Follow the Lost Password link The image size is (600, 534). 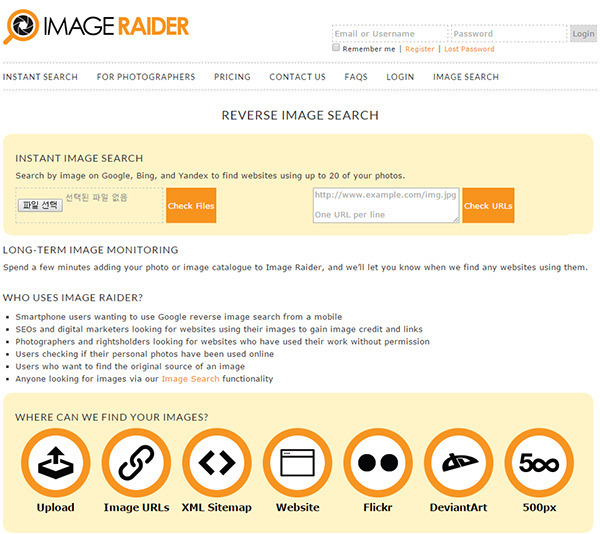point(469,49)
